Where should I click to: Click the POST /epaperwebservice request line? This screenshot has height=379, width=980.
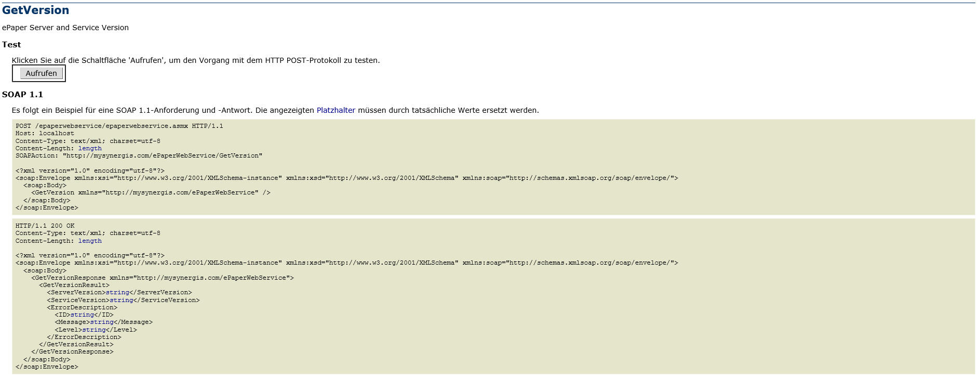[x=119, y=126]
